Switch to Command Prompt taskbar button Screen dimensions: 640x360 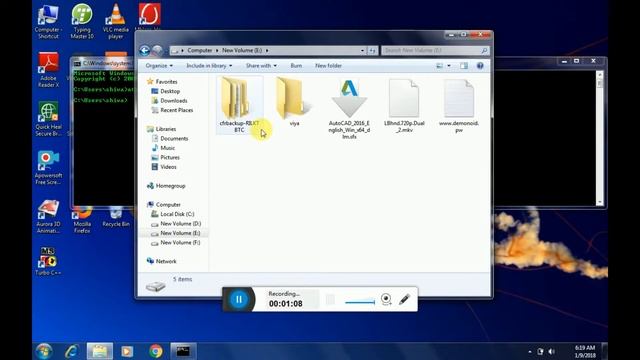[183, 351]
